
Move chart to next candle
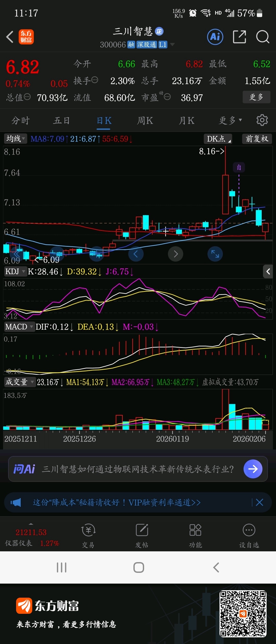[x=176, y=254]
